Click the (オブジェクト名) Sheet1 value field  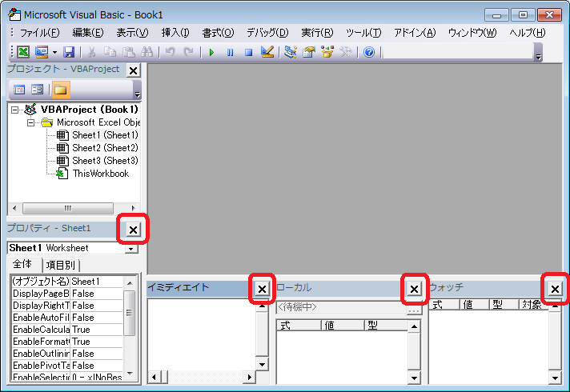96,282
